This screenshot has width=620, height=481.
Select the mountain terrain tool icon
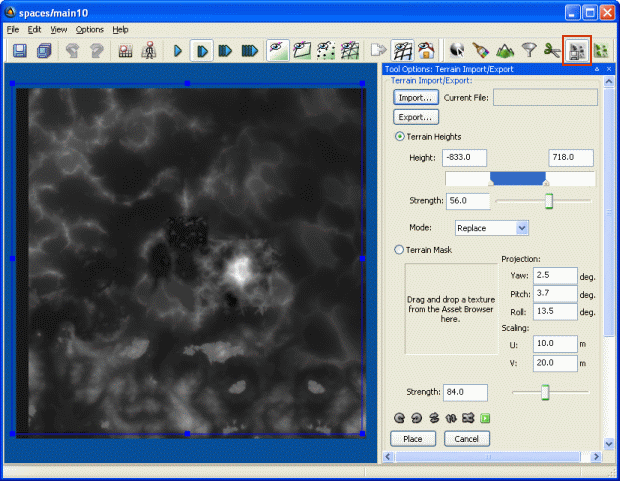[x=506, y=50]
